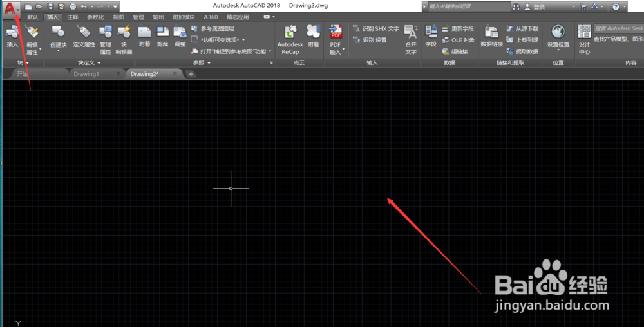
Task: Open the customize quick access toolbar dropdown
Action: (x=115, y=6)
